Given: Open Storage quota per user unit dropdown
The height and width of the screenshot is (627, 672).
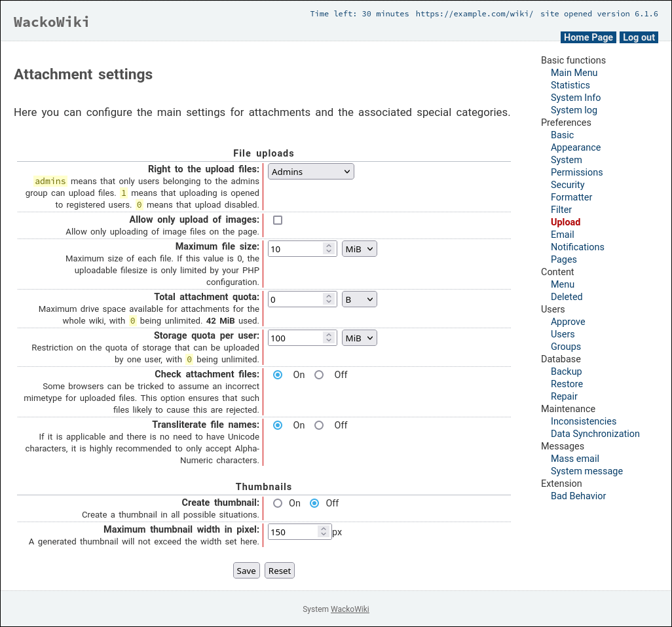Looking at the screenshot, I should pos(359,338).
